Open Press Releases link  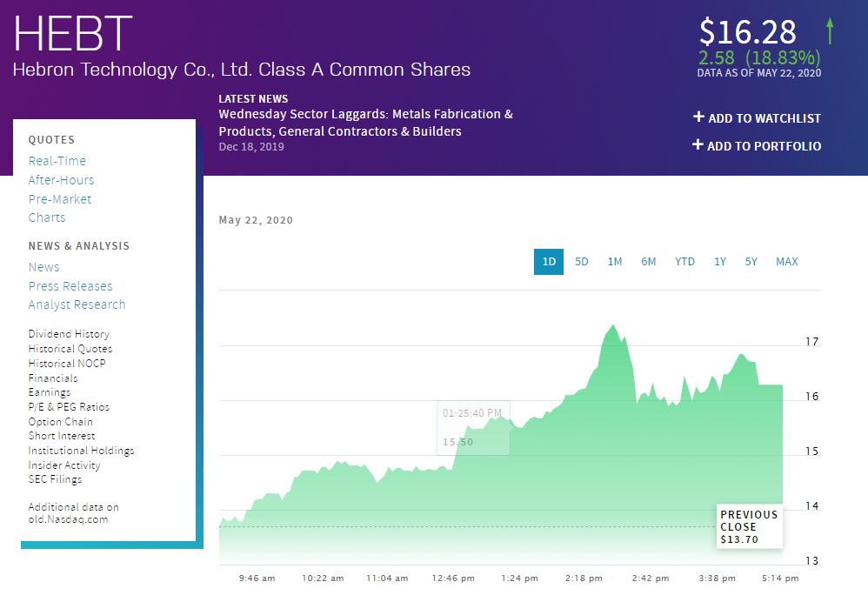[x=70, y=285]
